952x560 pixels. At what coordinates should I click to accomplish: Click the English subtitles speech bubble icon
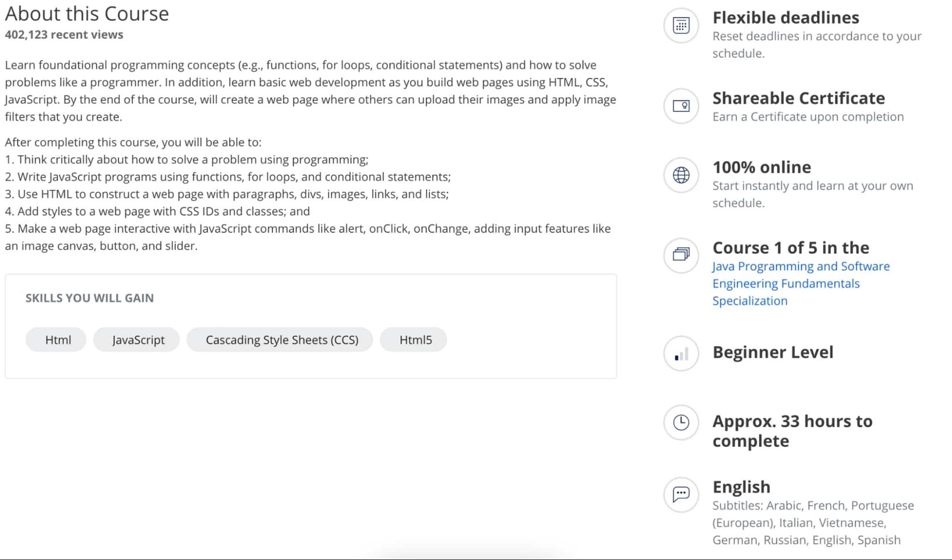(680, 495)
